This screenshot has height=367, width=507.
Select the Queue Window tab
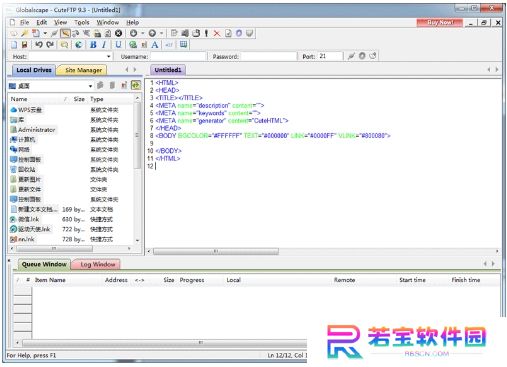[x=44, y=264]
